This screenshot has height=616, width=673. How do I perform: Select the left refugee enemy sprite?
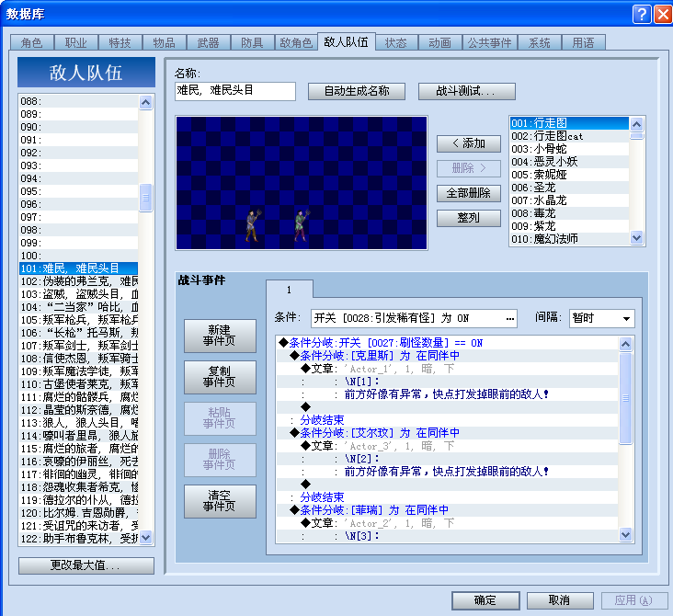click(x=253, y=225)
